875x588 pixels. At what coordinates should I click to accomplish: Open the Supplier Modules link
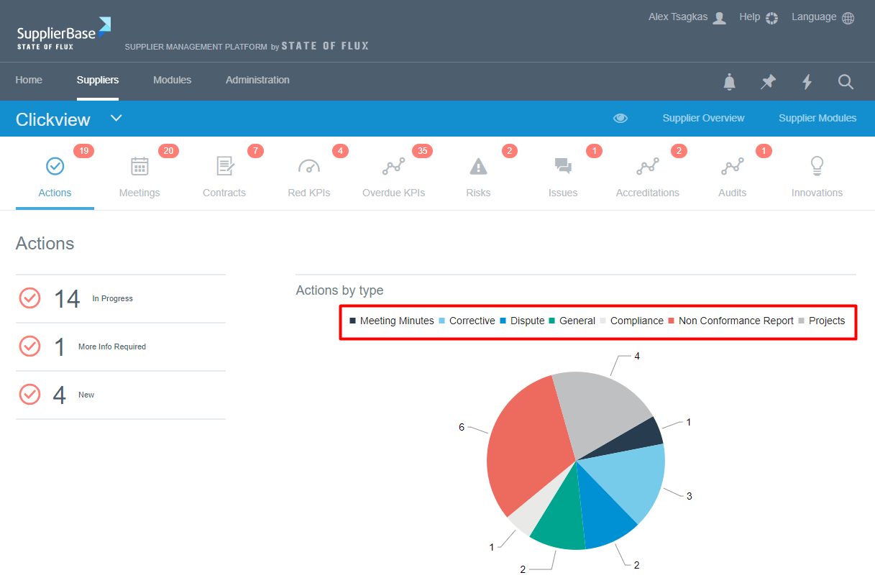coord(817,119)
